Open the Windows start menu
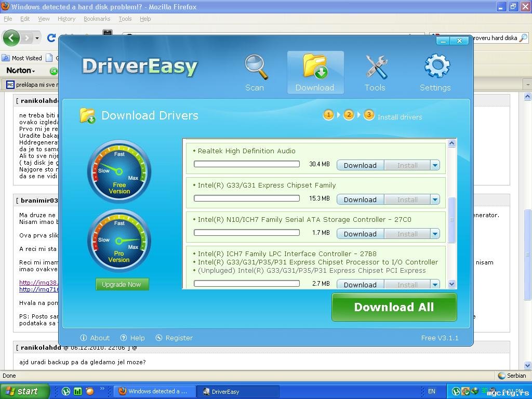Viewport: 532px width, 399px height. [x=24, y=391]
